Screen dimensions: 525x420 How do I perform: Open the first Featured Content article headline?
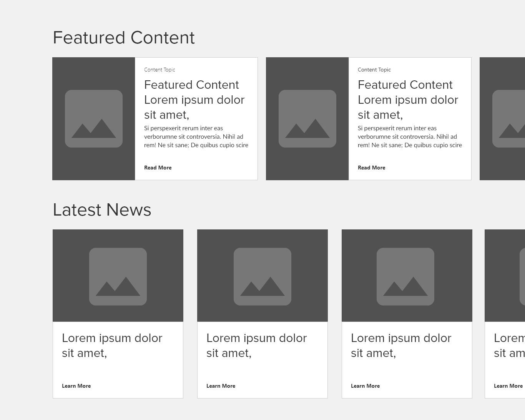194,100
